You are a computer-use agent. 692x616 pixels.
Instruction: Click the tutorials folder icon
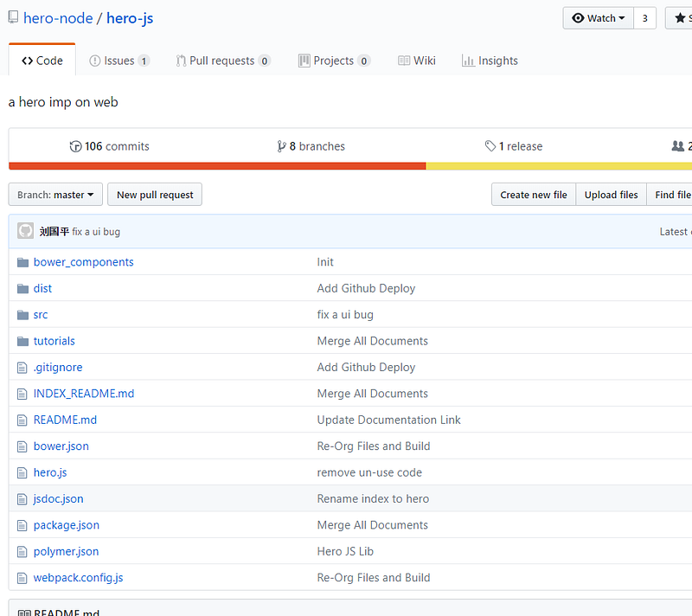click(x=22, y=341)
